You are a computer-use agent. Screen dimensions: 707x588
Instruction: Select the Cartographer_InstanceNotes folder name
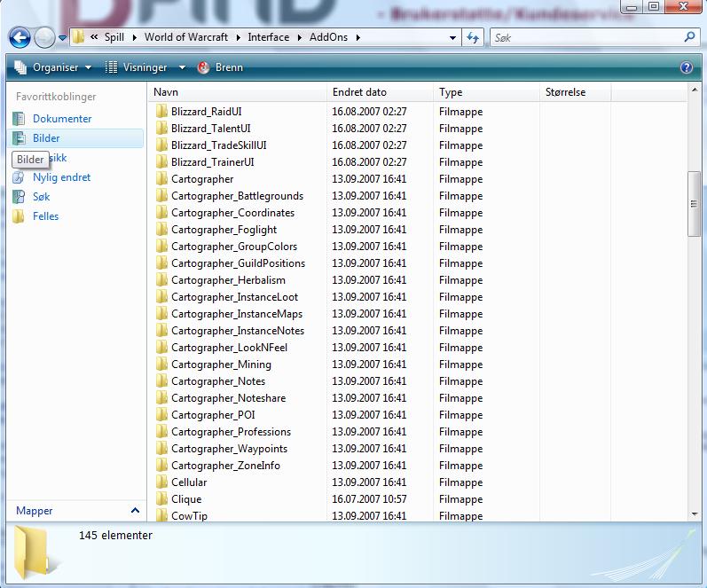tap(238, 331)
